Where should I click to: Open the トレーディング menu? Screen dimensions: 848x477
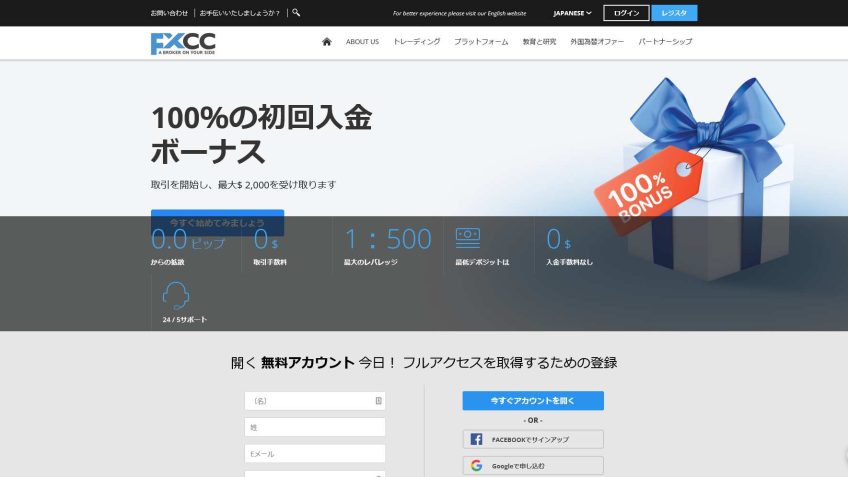416,42
